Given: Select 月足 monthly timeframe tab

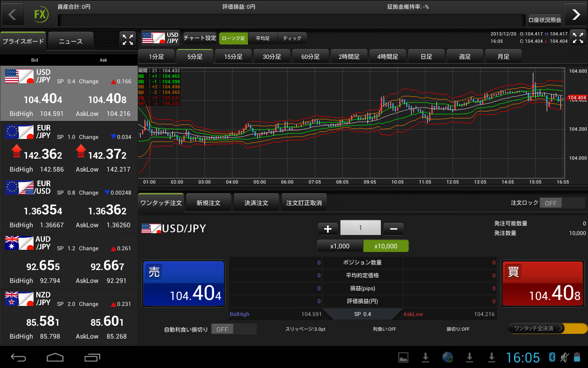Looking at the screenshot, I should (x=503, y=57).
